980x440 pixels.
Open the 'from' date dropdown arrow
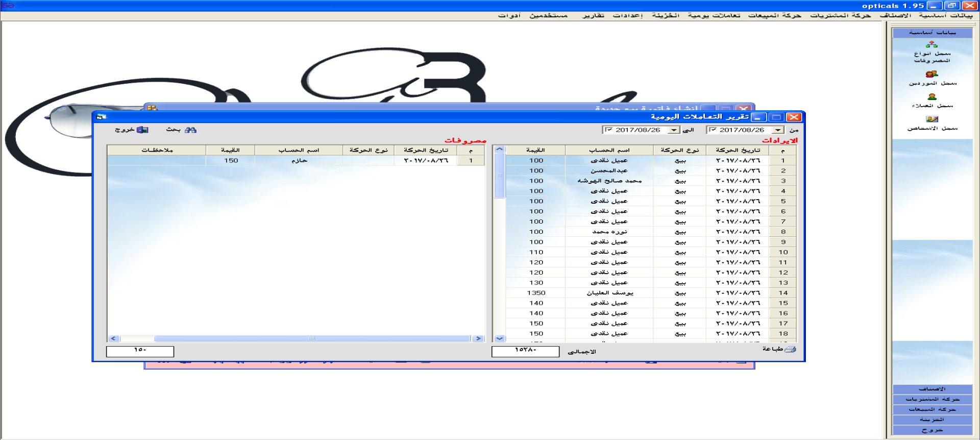(x=778, y=130)
